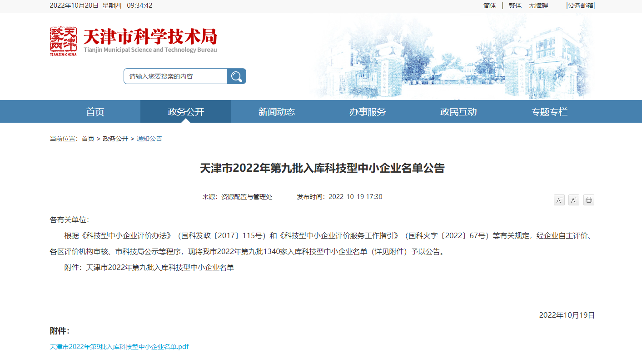Image resolution: width=642 pixels, height=364 pixels.
Task: Focus the search input field
Action: (x=175, y=76)
